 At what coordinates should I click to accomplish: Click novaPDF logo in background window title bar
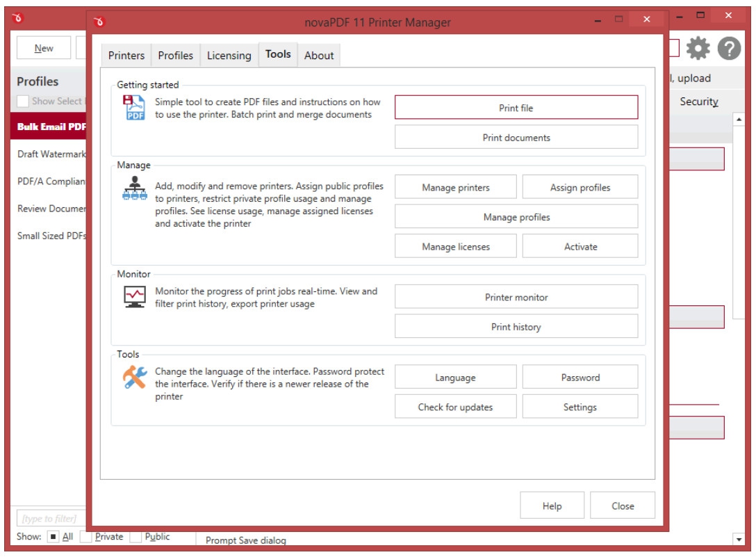(17, 18)
